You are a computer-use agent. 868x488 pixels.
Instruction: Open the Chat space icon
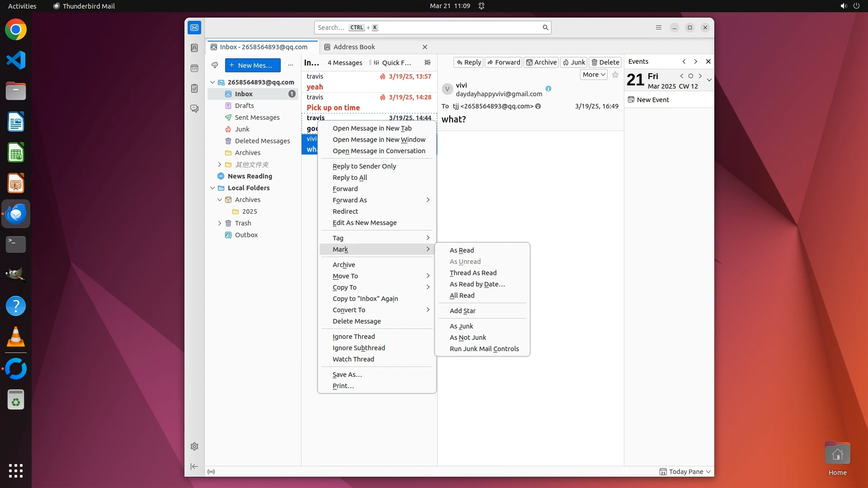coord(194,109)
